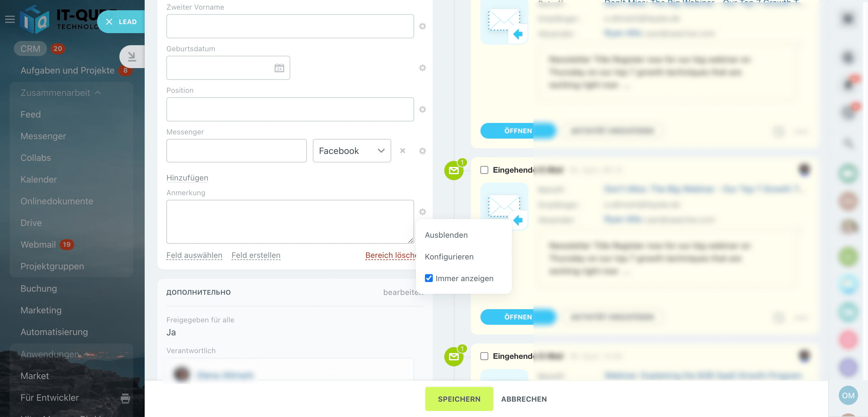Click the printer icon beside Für Entwickler
This screenshot has height=417, width=868.
coord(125,398)
